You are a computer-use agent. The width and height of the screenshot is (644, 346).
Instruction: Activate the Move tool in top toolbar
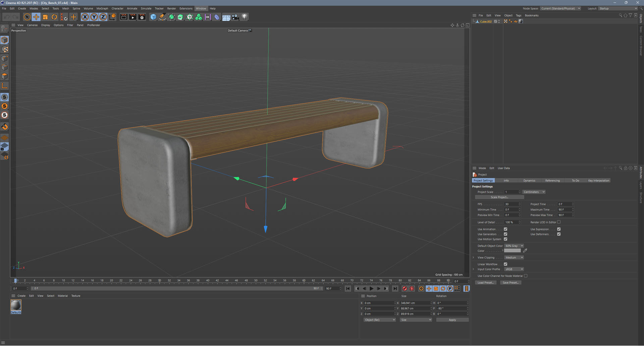[36, 17]
